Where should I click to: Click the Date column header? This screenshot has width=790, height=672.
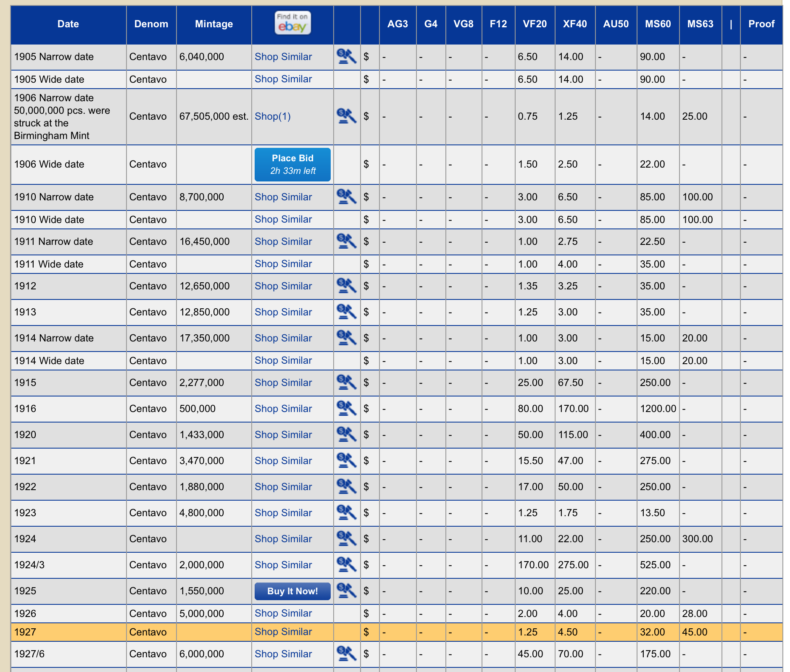(68, 24)
